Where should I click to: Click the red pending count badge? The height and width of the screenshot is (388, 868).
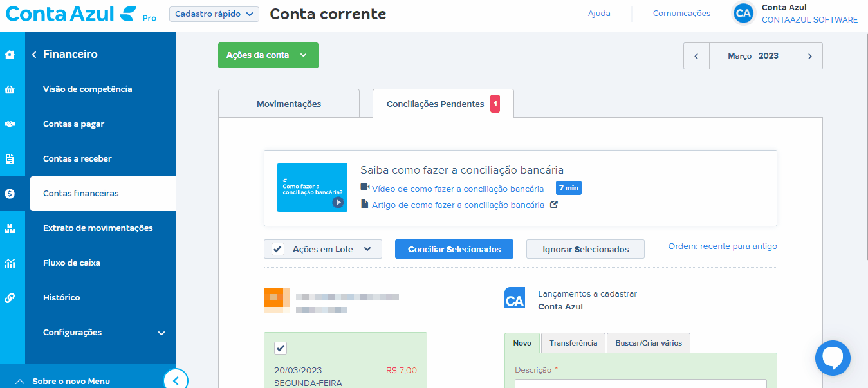[495, 104]
